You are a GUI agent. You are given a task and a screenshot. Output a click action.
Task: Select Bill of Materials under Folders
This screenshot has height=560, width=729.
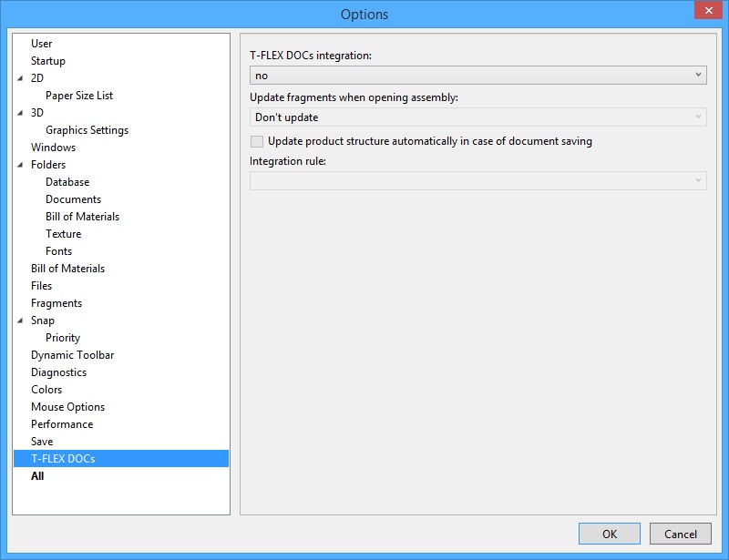coord(82,217)
